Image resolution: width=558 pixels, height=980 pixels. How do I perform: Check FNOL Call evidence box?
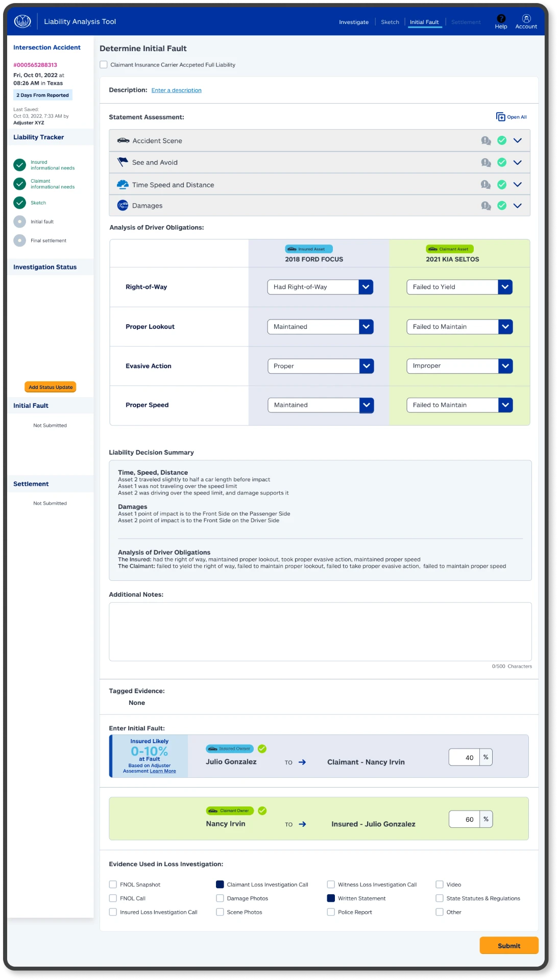click(x=113, y=898)
